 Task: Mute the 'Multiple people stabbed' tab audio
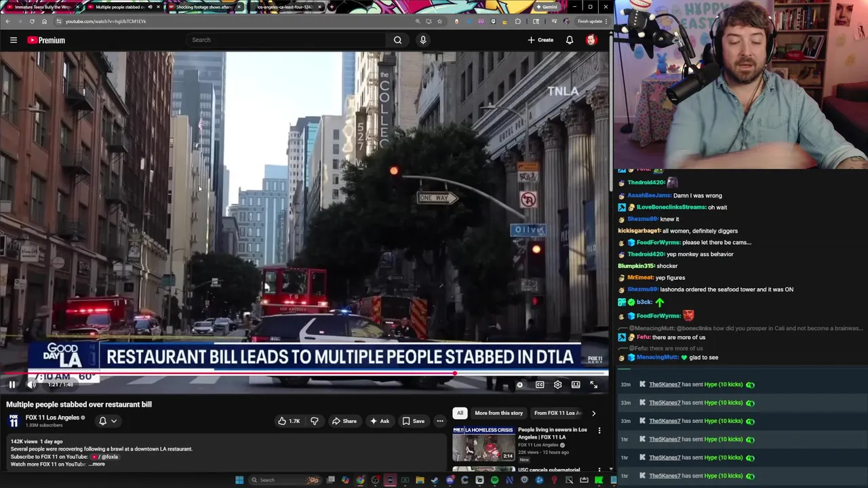149,7
